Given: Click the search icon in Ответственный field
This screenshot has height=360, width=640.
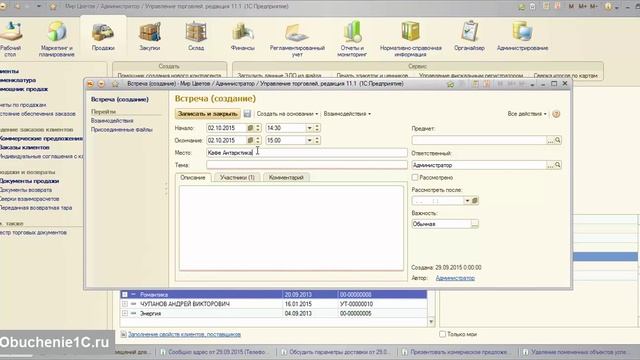Looking at the screenshot, I should pyautogui.click(x=558, y=165).
